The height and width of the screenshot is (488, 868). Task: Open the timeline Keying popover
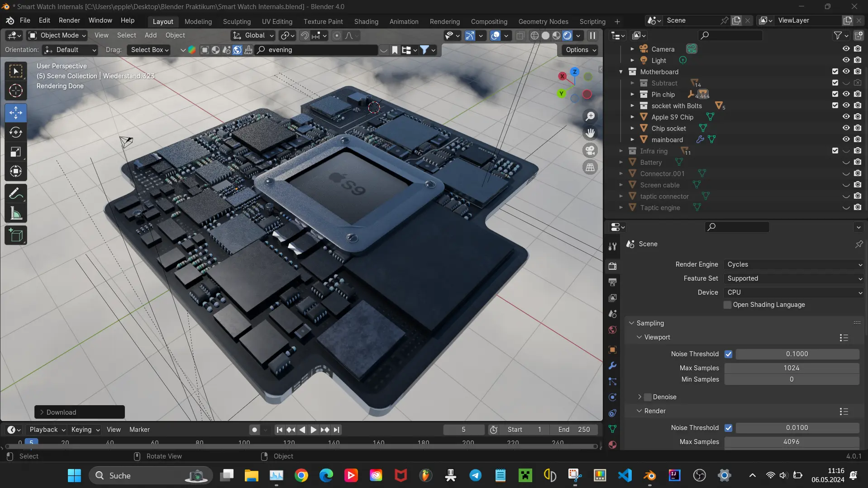coord(85,430)
